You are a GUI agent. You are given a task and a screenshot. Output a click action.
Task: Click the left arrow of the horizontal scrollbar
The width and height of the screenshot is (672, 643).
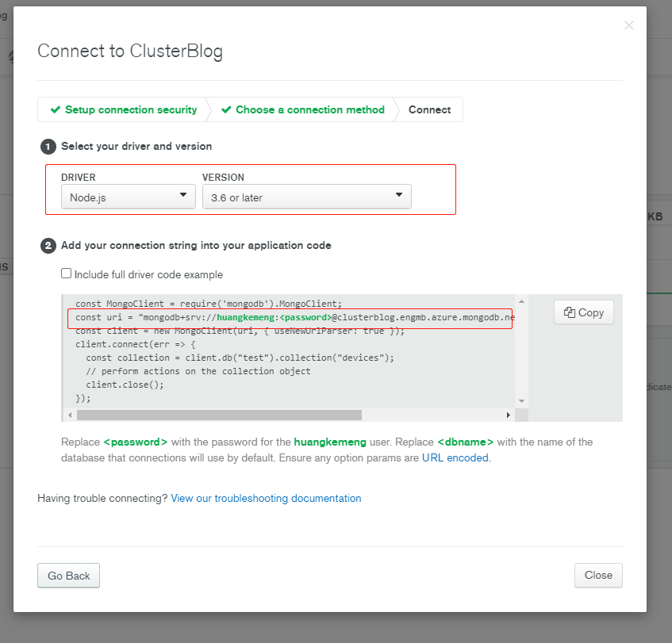[69, 415]
